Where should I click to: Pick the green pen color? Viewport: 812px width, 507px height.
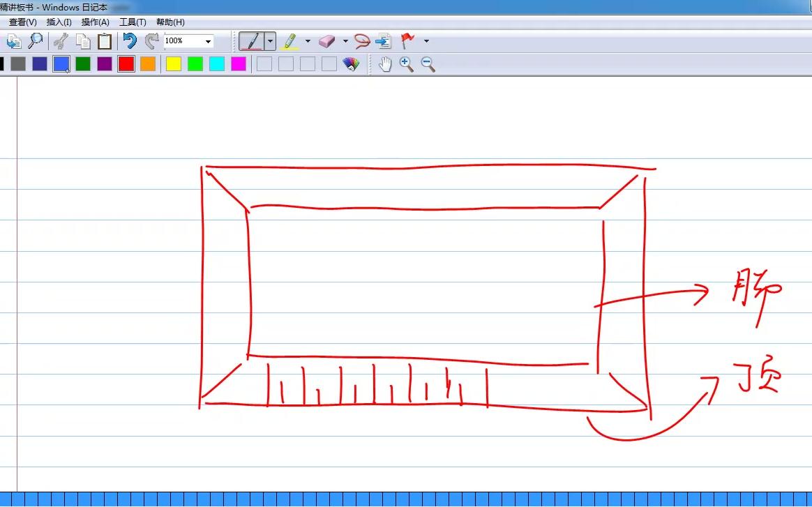coord(83,63)
